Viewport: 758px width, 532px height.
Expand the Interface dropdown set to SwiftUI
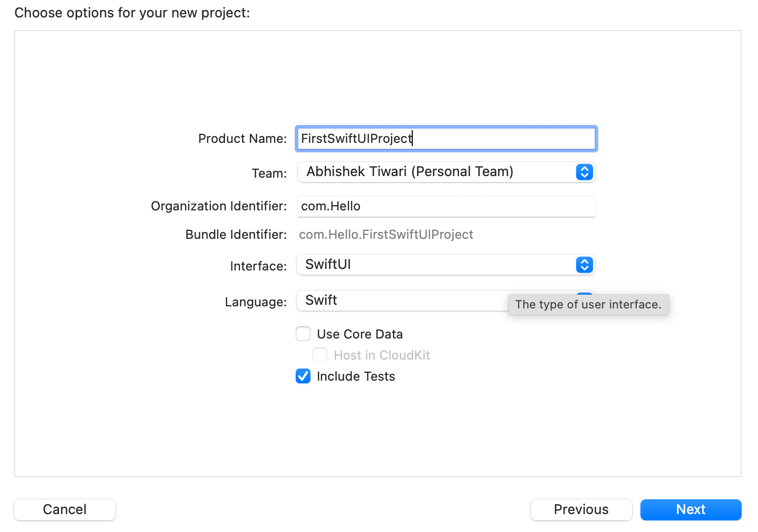[x=438, y=265]
